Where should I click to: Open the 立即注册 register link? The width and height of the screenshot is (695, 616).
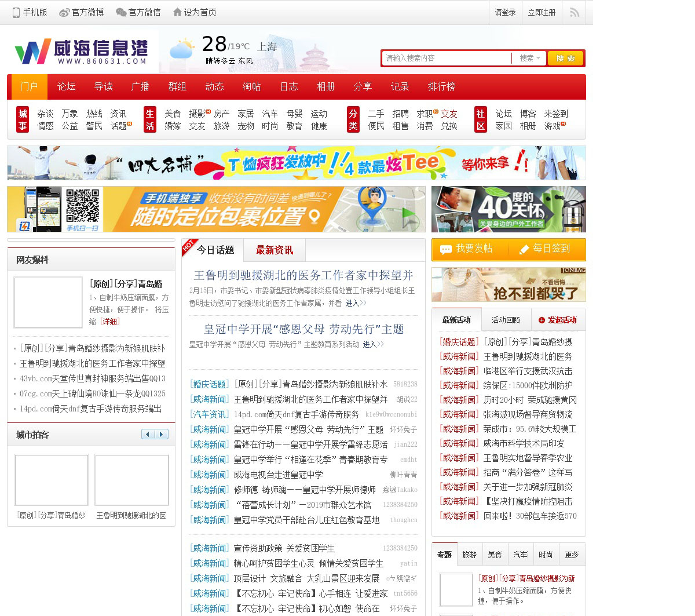coord(542,12)
